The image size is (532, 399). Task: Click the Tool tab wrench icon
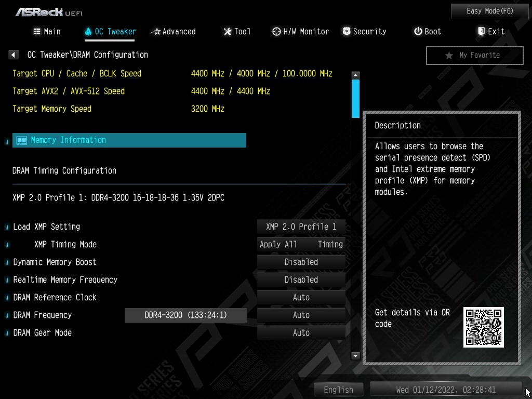tap(227, 32)
